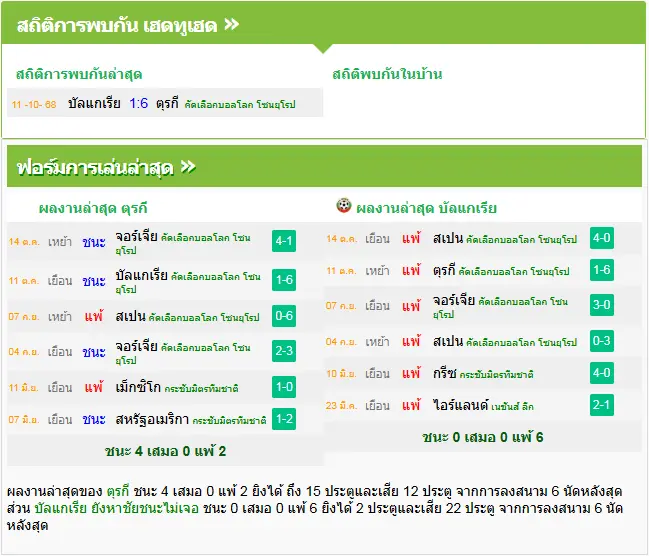Click สหรัฐอเมริกา team name
Image resolution: width=649 pixels, height=556 pixels.
[152, 419]
